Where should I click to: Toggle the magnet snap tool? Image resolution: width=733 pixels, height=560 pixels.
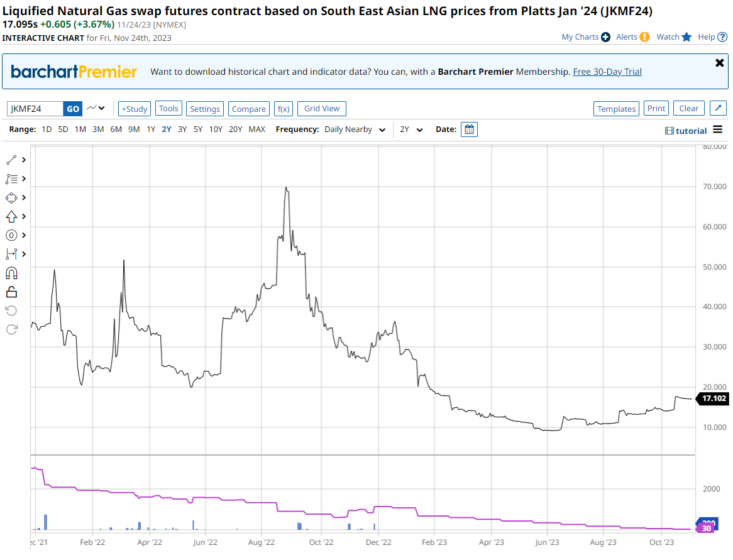pyautogui.click(x=11, y=273)
